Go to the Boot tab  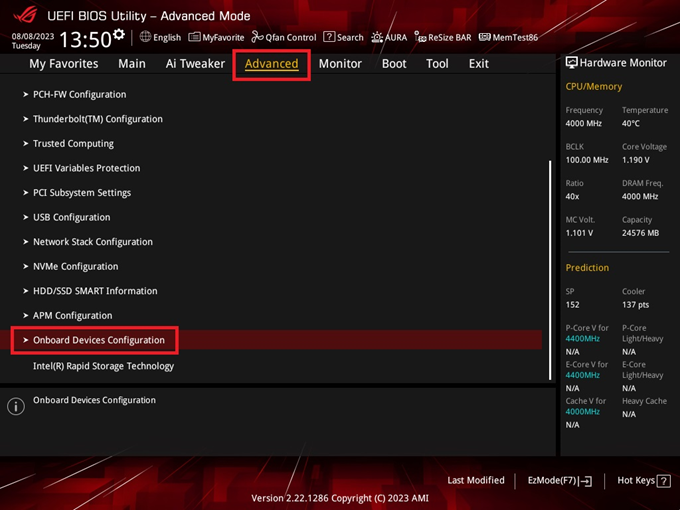(x=394, y=64)
